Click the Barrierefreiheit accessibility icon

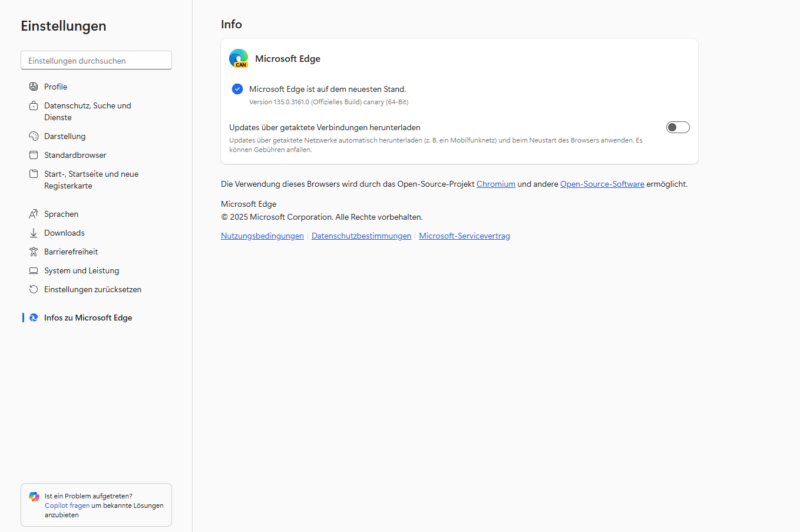point(34,252)
